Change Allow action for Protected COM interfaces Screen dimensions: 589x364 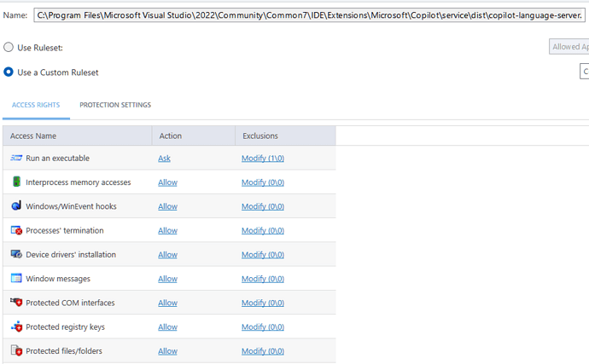[x=167, y=303]
